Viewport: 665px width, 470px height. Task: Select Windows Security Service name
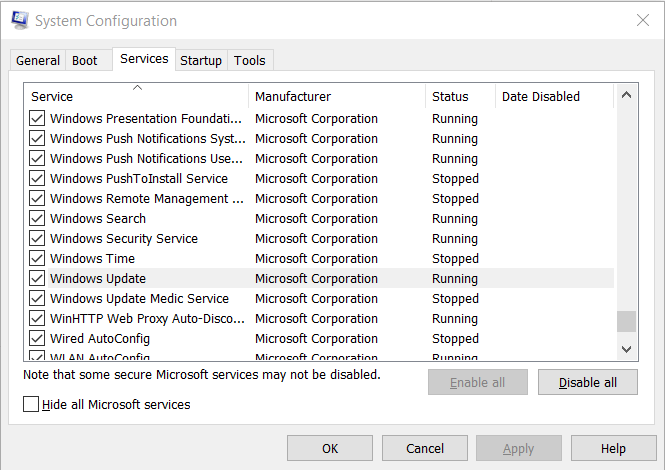tap(124, 238)
